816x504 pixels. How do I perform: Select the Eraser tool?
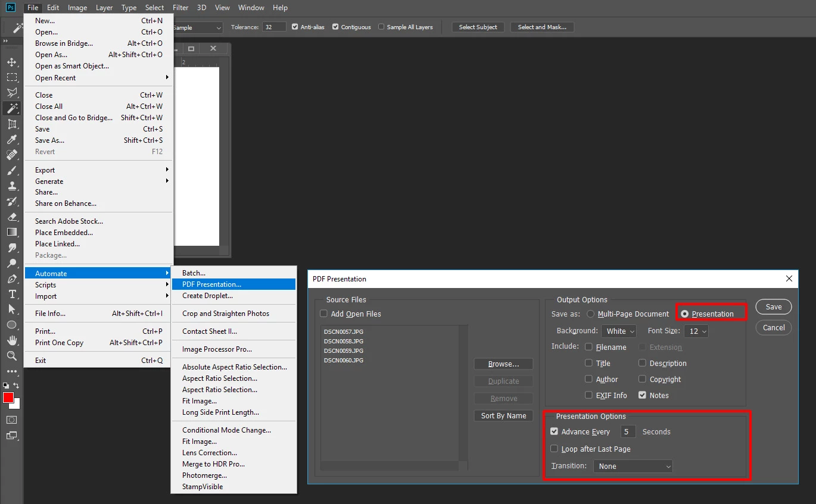click(12, 217)
